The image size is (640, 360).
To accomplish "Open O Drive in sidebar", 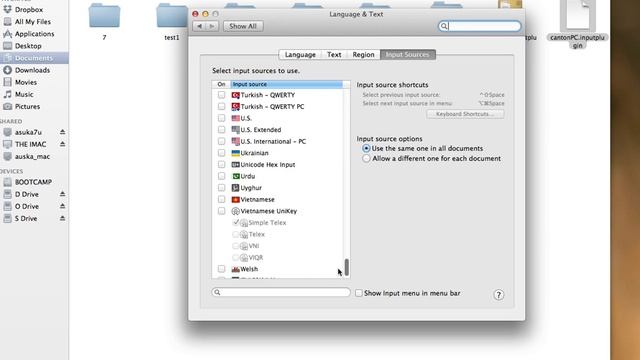I will click(27, 207).
